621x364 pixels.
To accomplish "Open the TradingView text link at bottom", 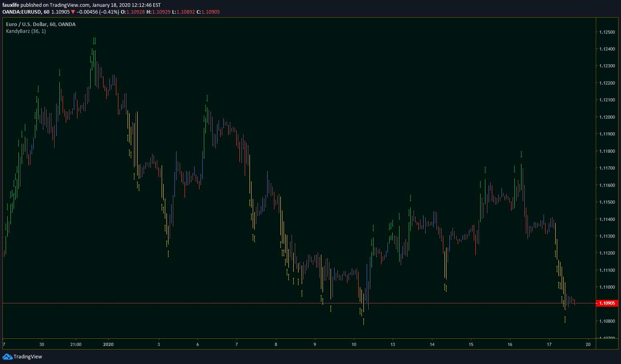I will coord(28,357).
